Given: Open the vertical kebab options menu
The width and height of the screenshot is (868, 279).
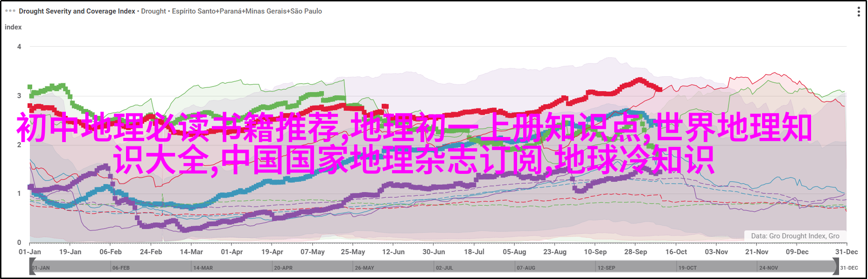Looking at the screenshot, I should pyautogui.click(x=859, y=12).
